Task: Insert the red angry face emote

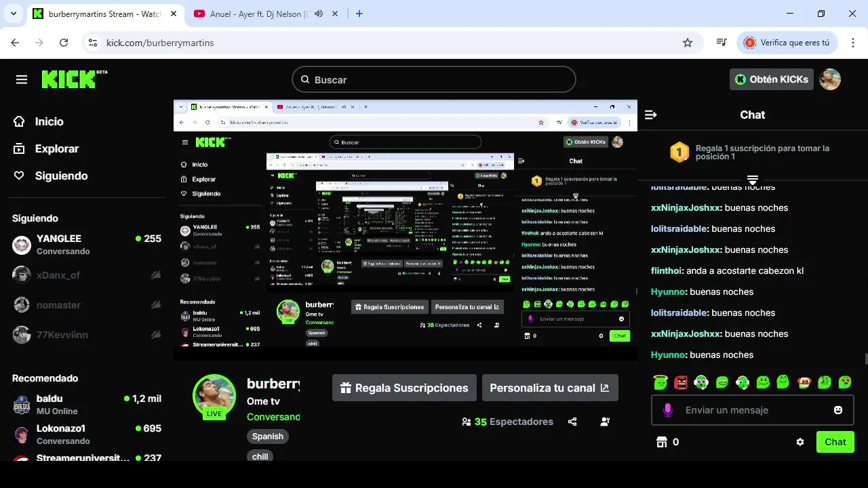Action: pos(681,382)
